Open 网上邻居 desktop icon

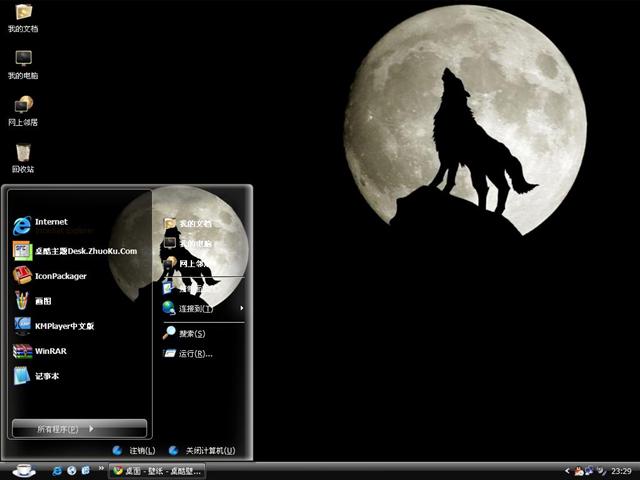23,110
